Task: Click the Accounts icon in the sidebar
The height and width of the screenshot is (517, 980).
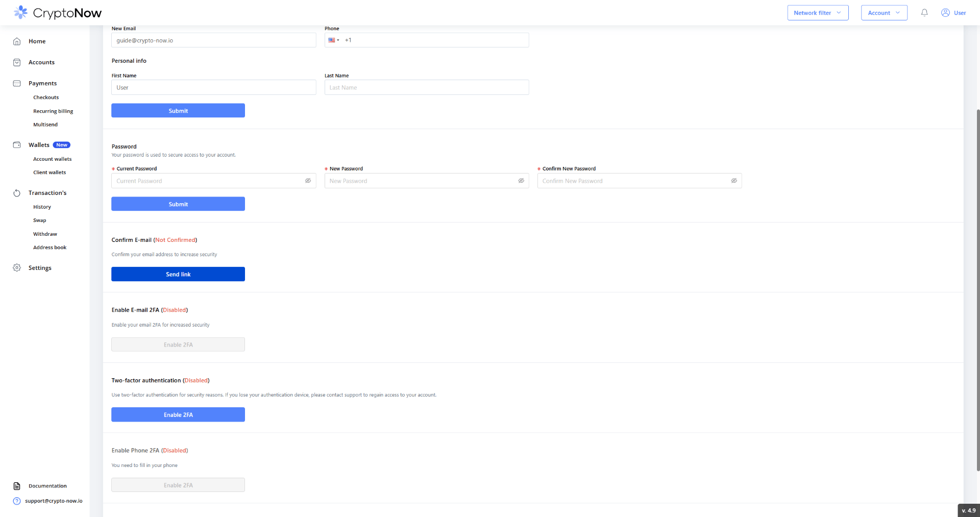Action: coord(17,62)
